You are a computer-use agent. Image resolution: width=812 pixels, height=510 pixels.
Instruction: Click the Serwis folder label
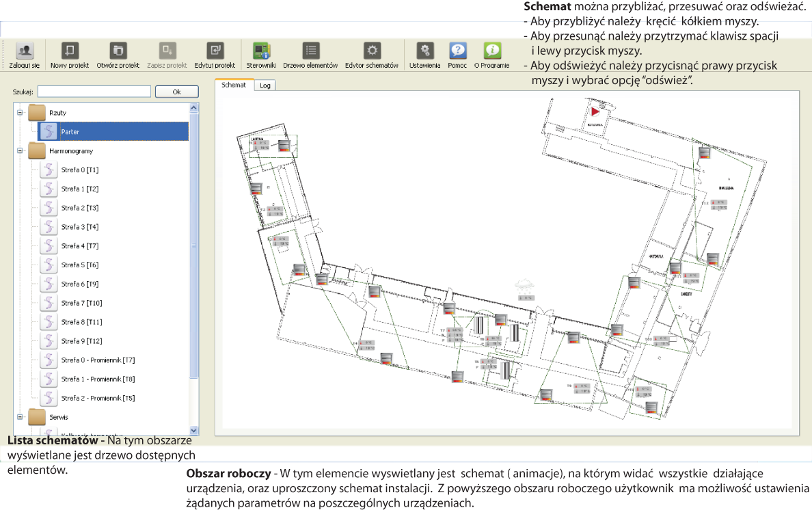[x=59, y=417]
